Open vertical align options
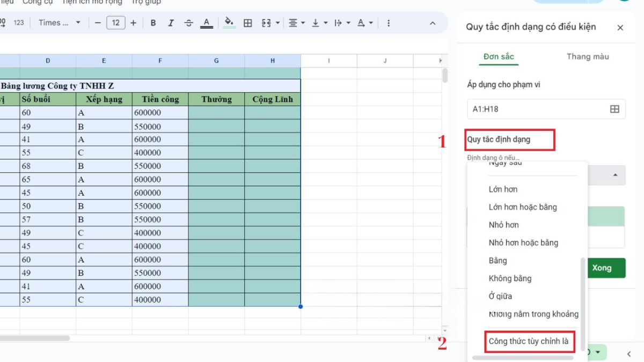 point(319,23)
